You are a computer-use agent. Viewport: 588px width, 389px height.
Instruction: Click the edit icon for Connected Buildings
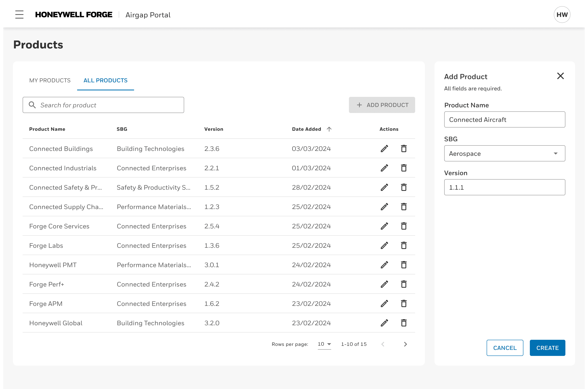(384, 148)
